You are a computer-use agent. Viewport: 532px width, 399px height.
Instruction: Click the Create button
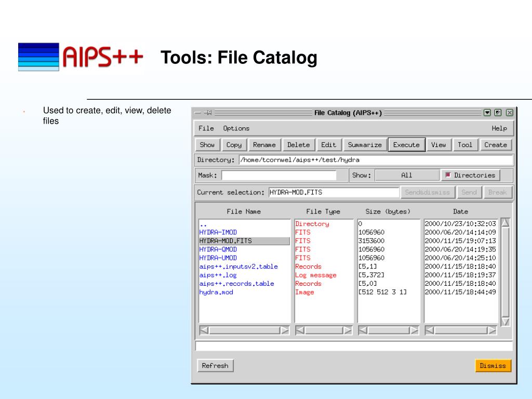point(496,145)
